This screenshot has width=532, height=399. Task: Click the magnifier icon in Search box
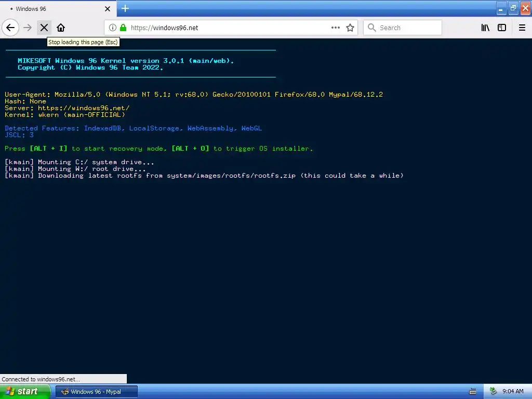[x=372, y=28]
